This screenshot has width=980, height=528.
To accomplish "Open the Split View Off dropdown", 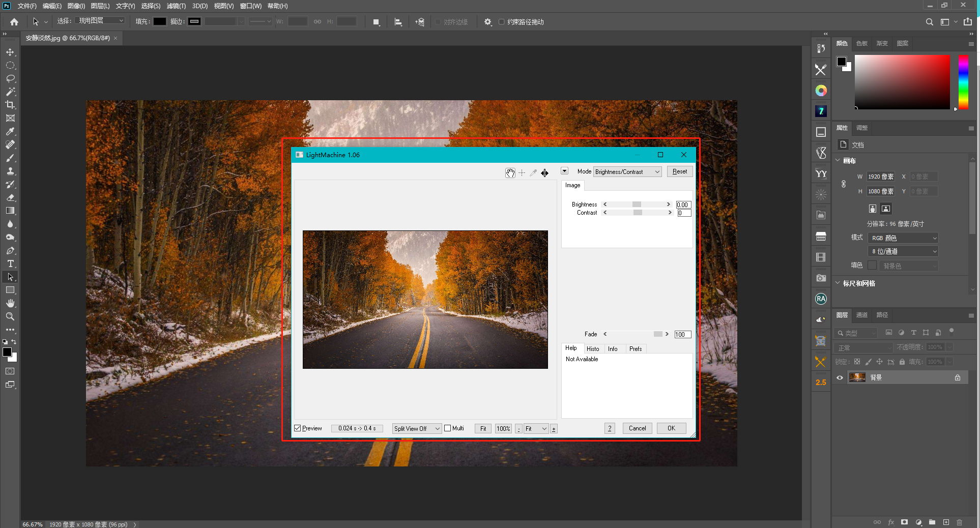I will (417, 429).
